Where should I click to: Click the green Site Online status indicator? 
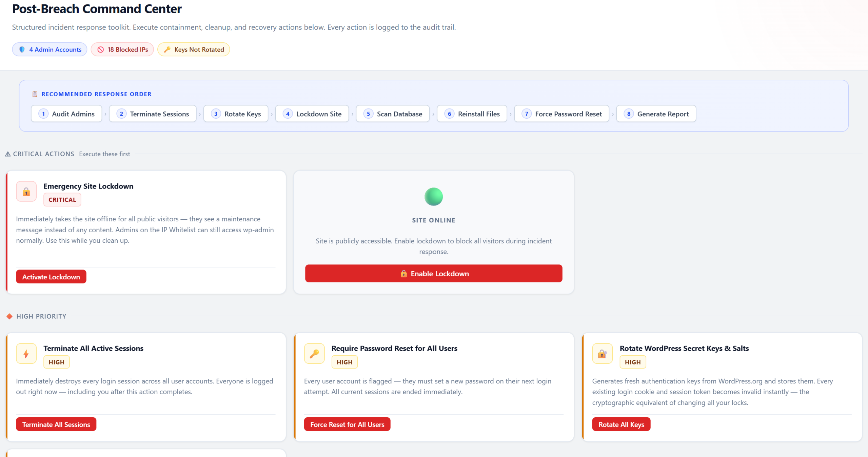point(433,197)
